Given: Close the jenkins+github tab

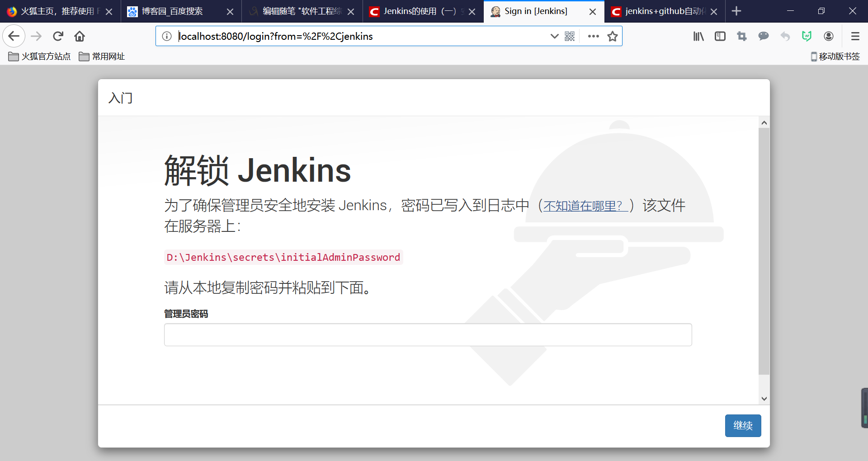Looking at the screenshot, I should coord(714,12).
